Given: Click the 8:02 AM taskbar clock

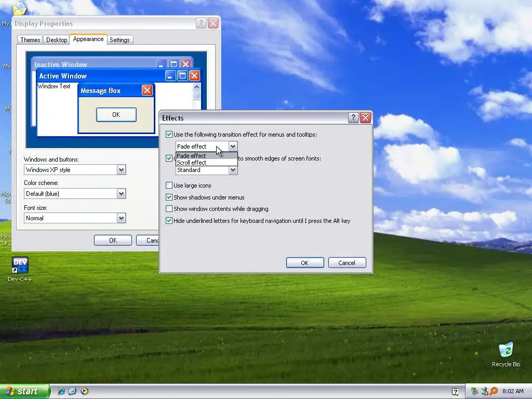Looking at the screenshot, I should click(513, 391).
